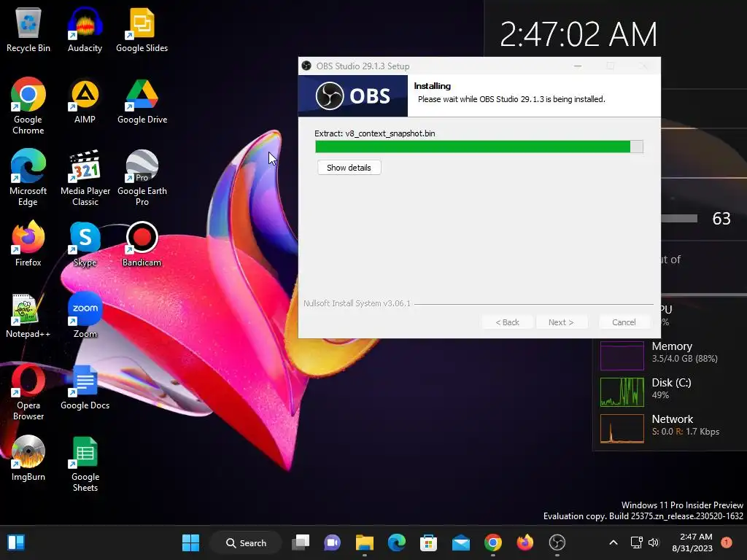Click Show details in OBS installer

(x=349, y=168)
